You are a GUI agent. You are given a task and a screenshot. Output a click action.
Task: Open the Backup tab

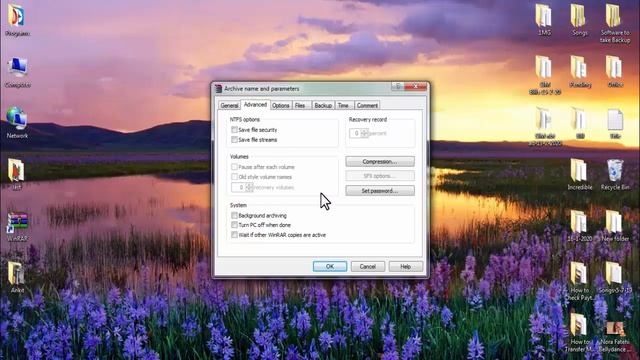(x=323, y=105)
